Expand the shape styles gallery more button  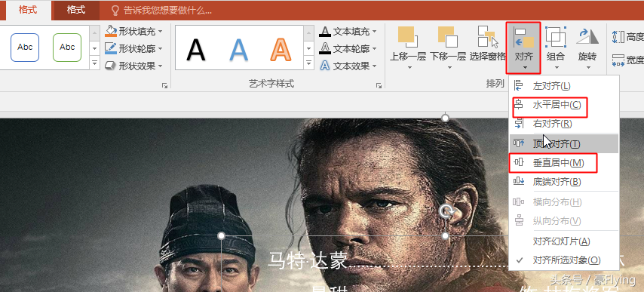click(x=95, y=63)
